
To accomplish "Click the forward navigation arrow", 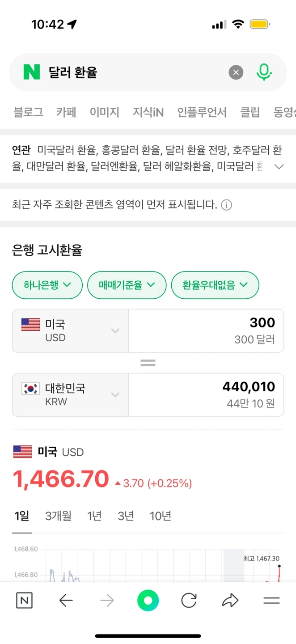I will (x=107, y=601).
